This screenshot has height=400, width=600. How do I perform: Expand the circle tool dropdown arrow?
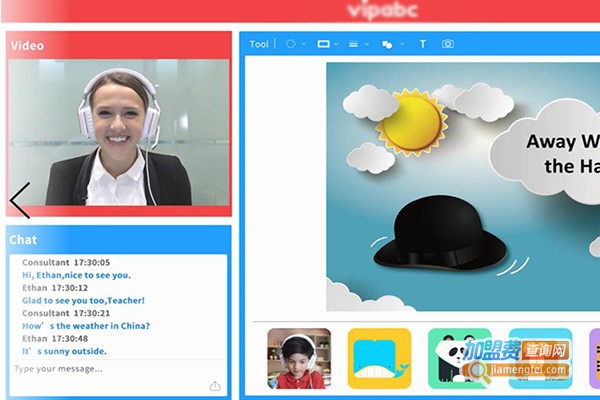(x=304, y=44)
